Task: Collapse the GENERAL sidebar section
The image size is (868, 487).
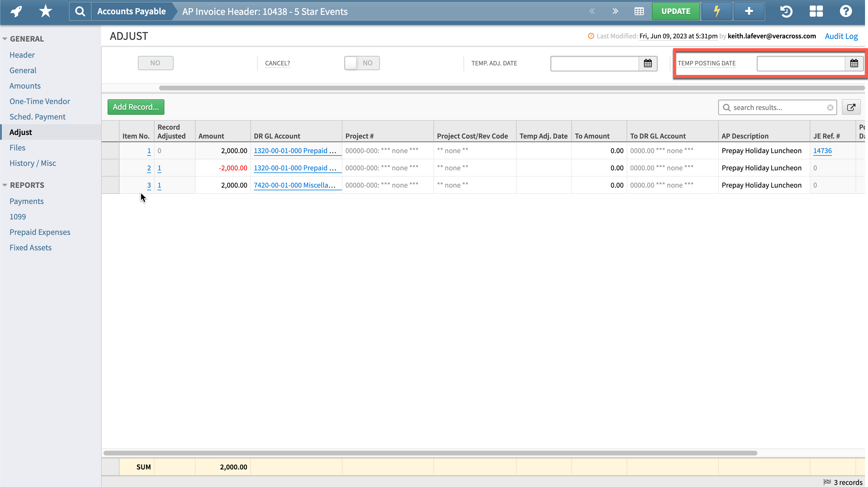Action: coord(5,38)
